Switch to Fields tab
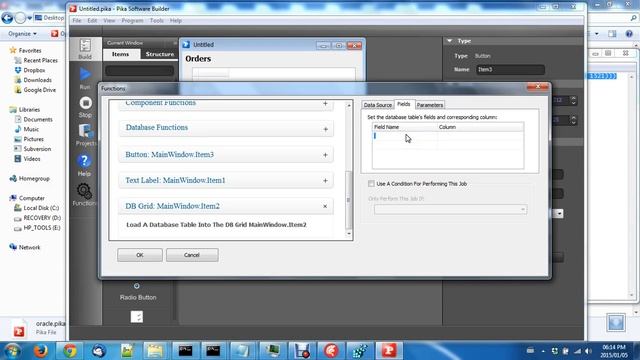Screen dimensions: 640x360 [404, 104]
